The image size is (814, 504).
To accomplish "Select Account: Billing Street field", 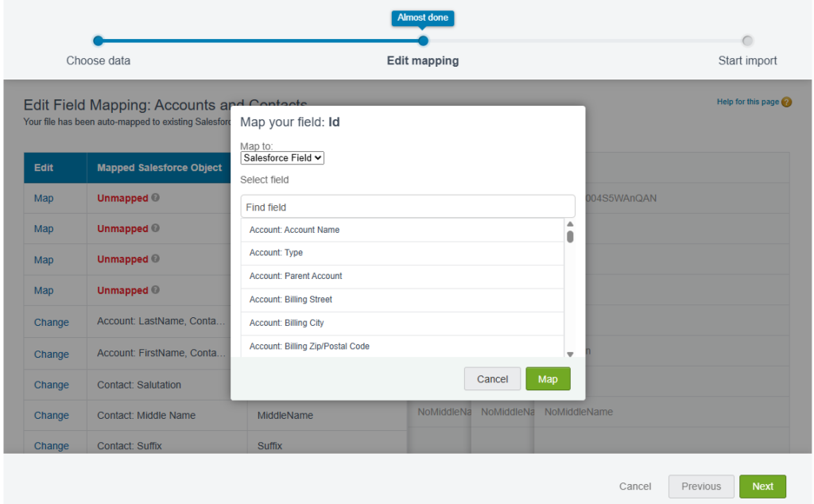I will [x=402, y=300].
